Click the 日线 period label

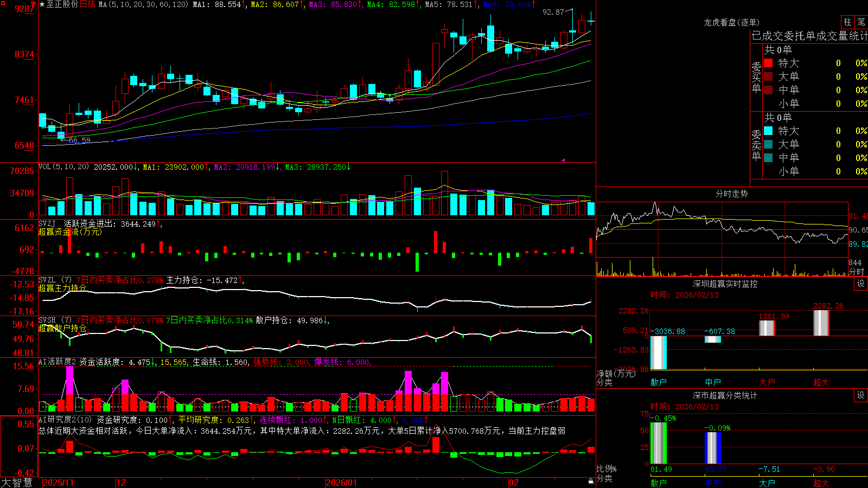87,4
